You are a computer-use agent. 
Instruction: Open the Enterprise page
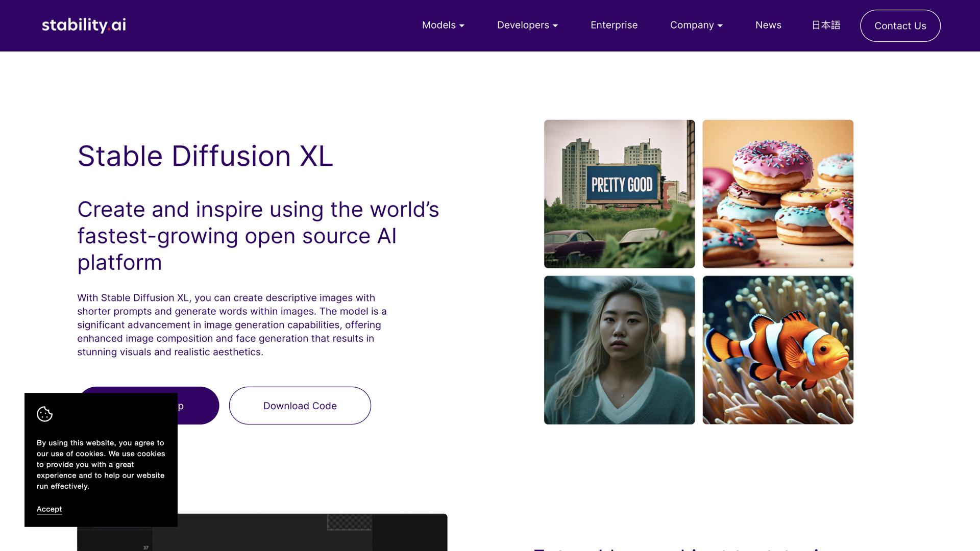coord(614,25)
